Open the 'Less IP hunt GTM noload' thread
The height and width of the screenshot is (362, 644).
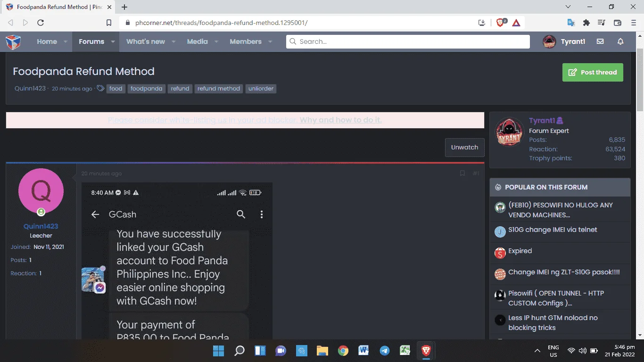click(x=553, y=322)
